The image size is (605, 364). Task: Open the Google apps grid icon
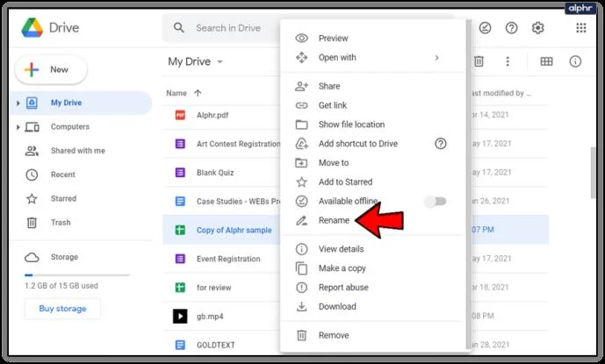pyautogui.click(x=581, y=28)
